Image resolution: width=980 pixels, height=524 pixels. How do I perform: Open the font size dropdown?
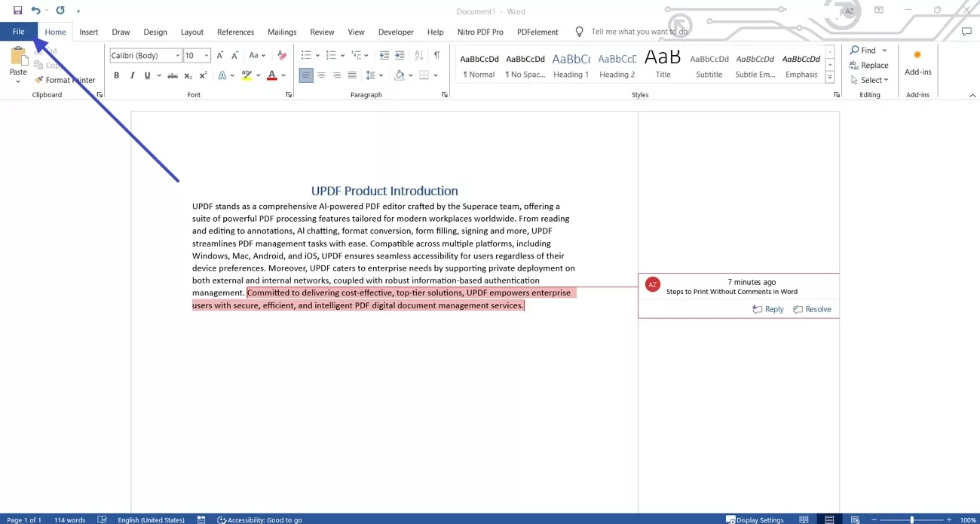[207, 55]
